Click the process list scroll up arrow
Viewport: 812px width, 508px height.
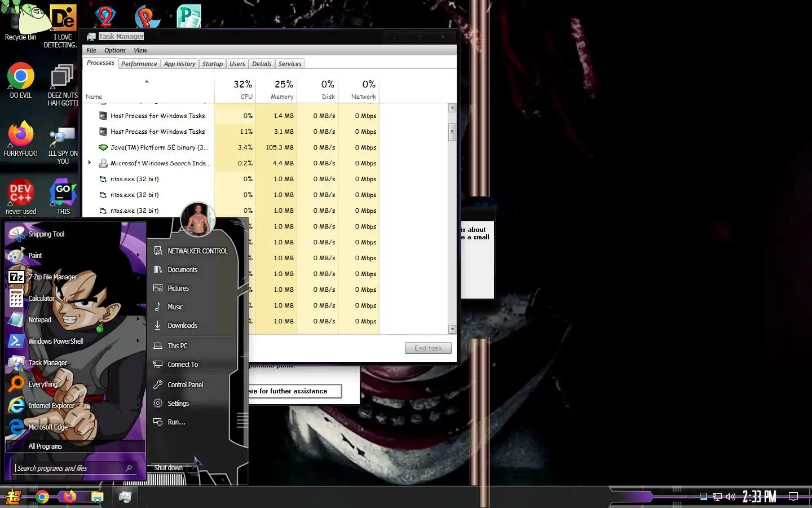click(452, 108)
